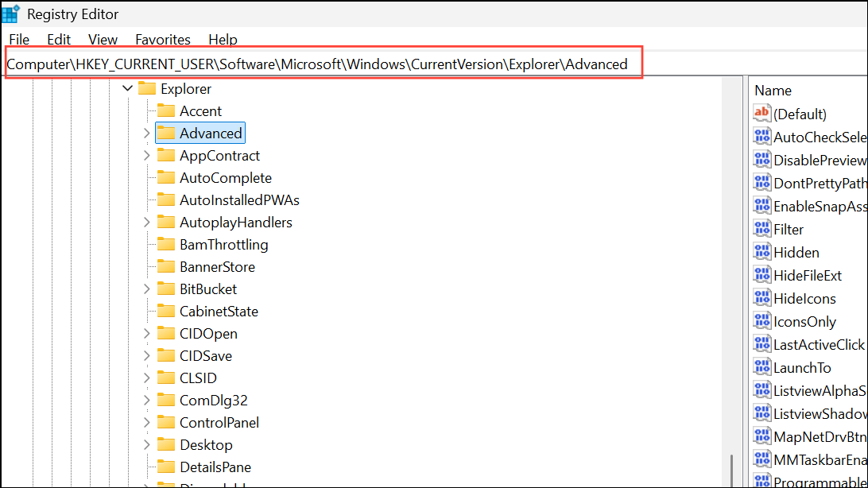This screenshot has width=868, height=488.
Task: Click the DisablePreview DWORD value icon
Action: [761, 160]
